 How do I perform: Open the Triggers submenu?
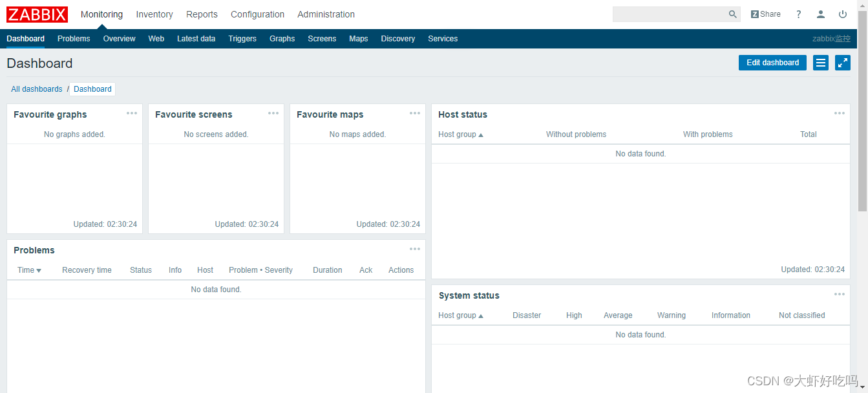pyautogui.click(x=242, y=39)
